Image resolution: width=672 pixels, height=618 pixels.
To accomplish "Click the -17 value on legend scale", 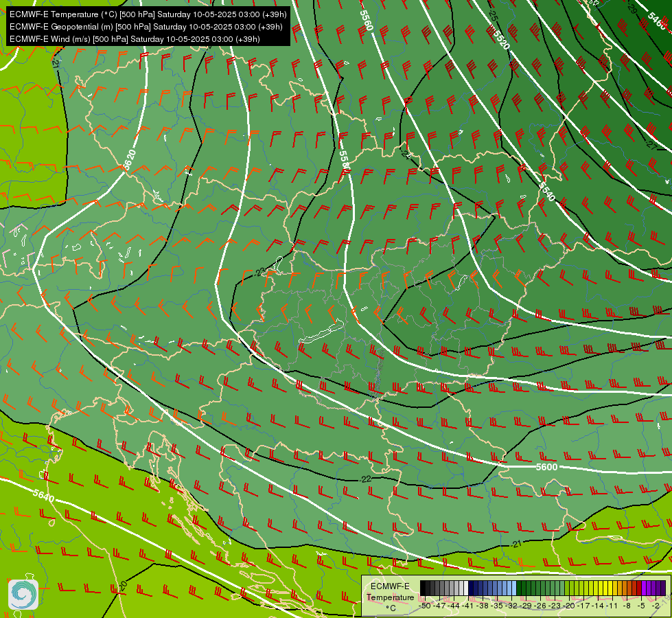I will (583, 606).
